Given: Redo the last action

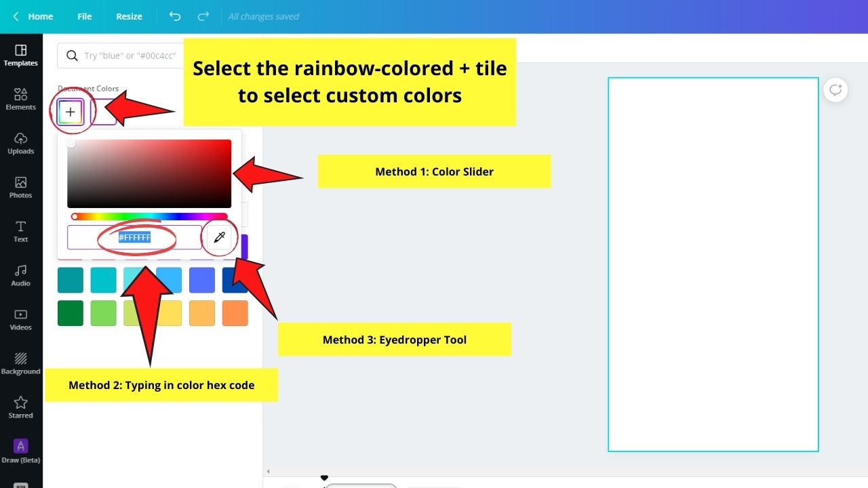Looking at the screenshot, I should (x=203, y=16).
